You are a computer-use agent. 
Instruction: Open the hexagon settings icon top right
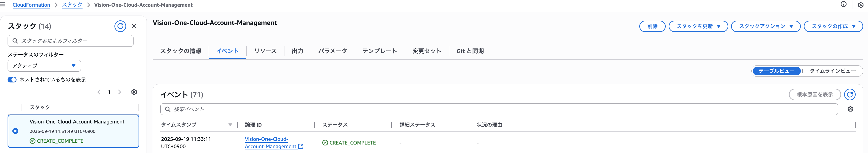coord(861,5)
